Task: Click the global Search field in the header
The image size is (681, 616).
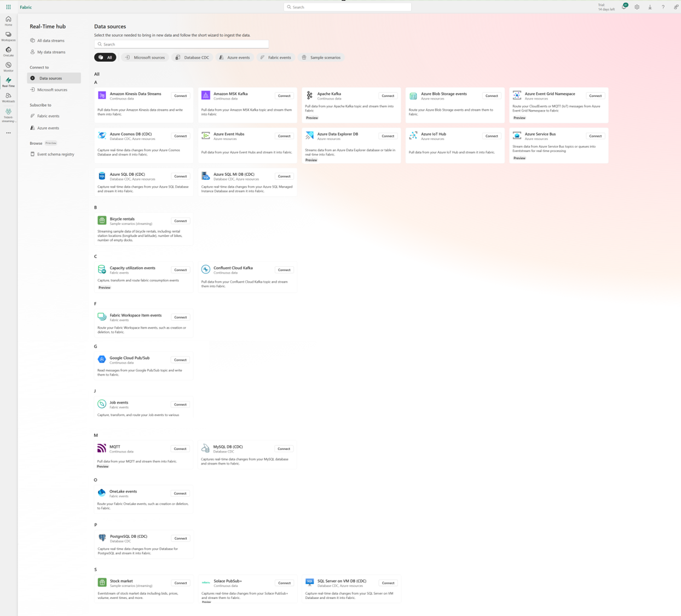Action: click(x=347, y=7)
